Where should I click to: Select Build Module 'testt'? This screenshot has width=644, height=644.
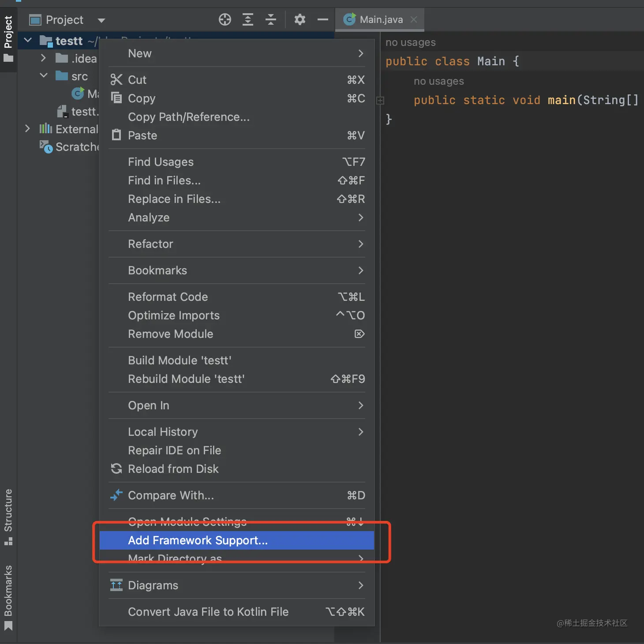[237, 360]
